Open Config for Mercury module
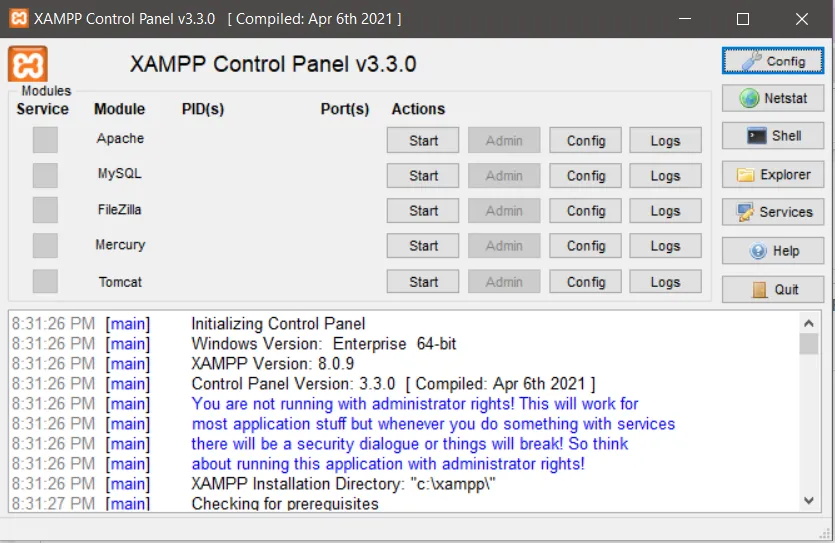Viewport: 835px width, 543px height. [585, 246]
